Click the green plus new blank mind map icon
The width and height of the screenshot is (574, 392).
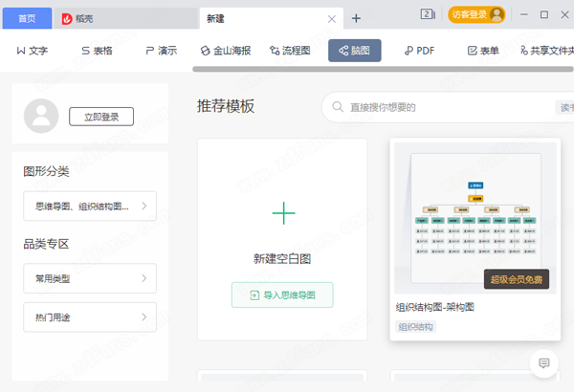pos(283,213)
